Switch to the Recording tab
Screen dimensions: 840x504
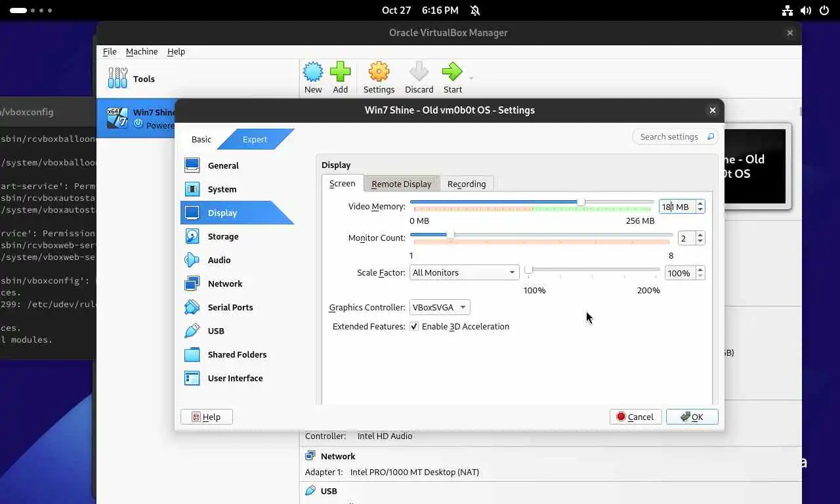point(467,184)
